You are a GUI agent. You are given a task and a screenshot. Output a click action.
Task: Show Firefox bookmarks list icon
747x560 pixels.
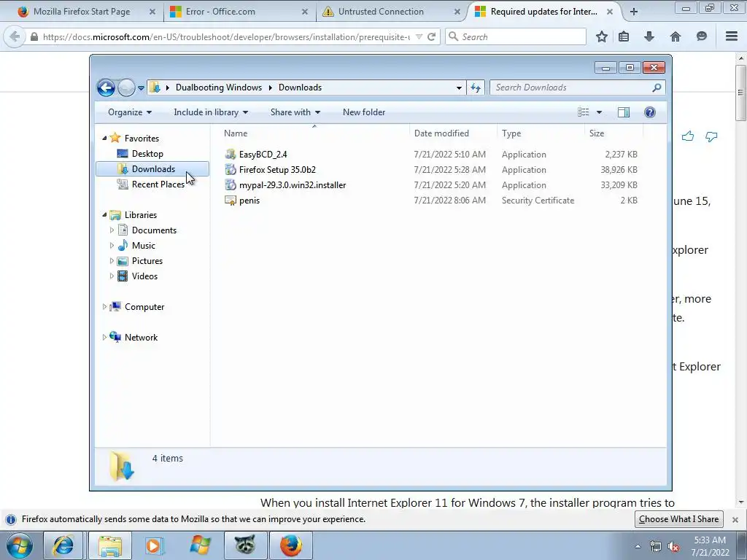click(624, 36)
